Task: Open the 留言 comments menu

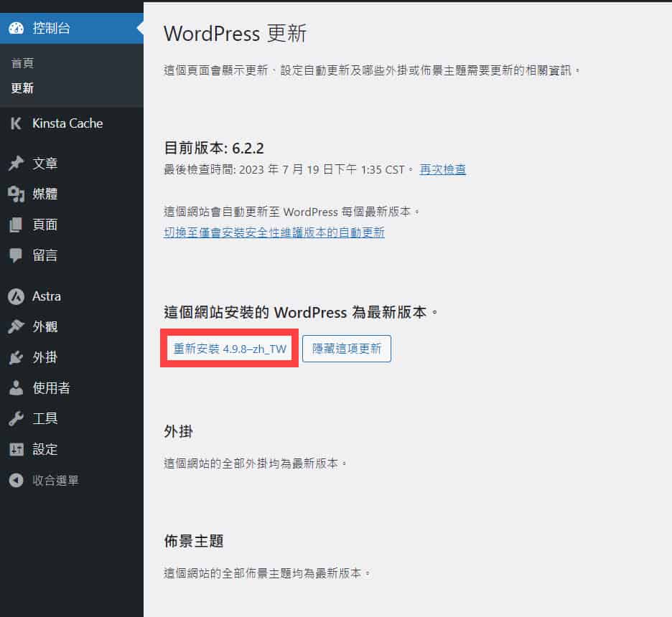Action: tap(72, 255)
